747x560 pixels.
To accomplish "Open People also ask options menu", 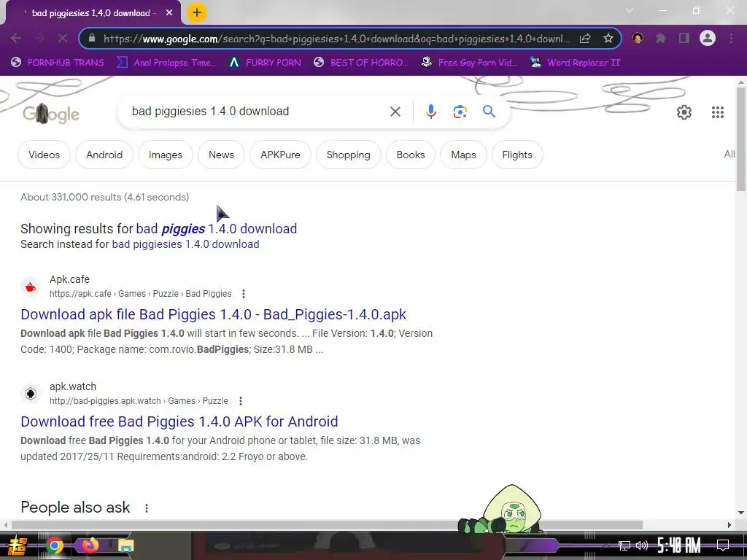I will click(146, 508).
